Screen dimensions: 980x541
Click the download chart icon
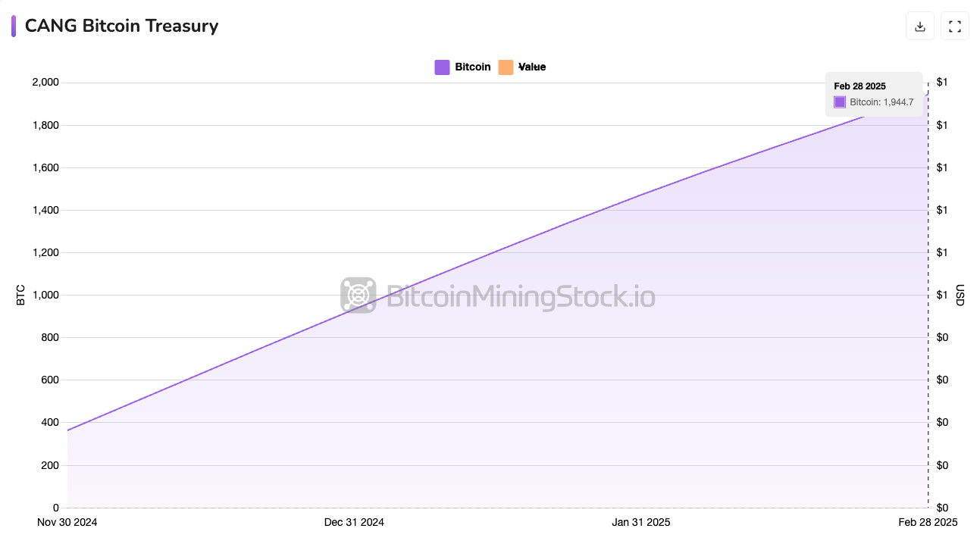pyautogui.click(x=919, y=25)
